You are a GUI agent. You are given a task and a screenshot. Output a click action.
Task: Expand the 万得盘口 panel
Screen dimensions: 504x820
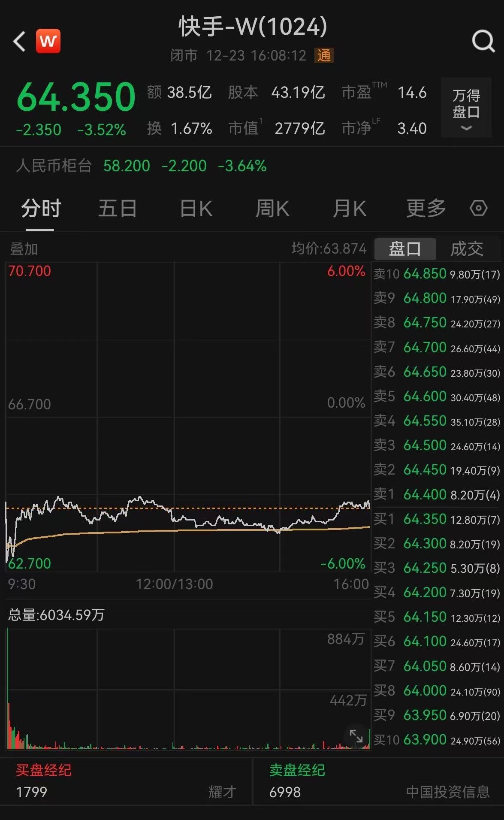pyautogui.click(x=466, y=108)
